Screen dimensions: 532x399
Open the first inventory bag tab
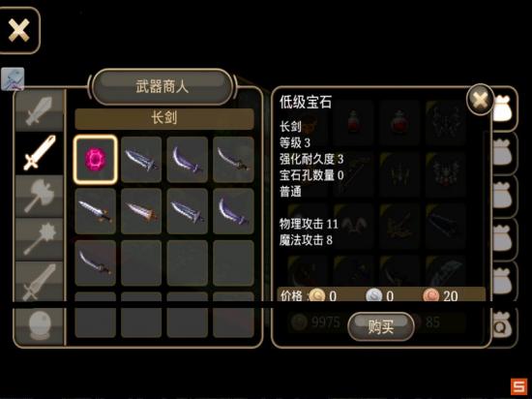click(x=506, y=108)
